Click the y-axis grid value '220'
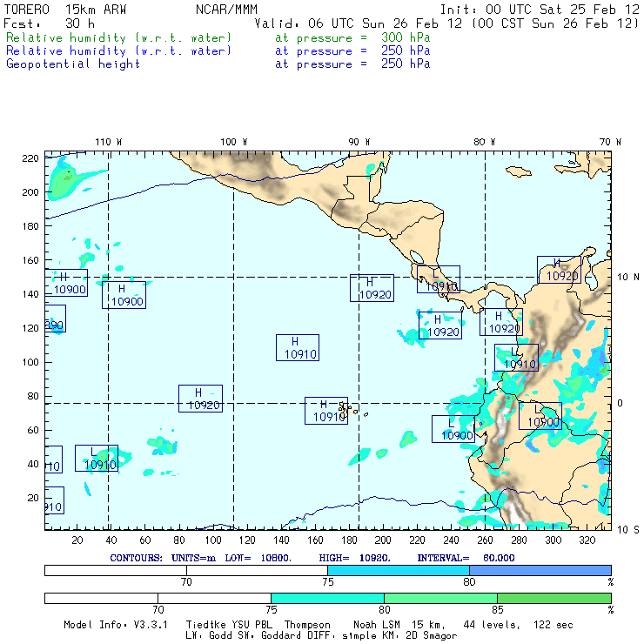The height and width of the screenshot is (644, 644). 30,158
